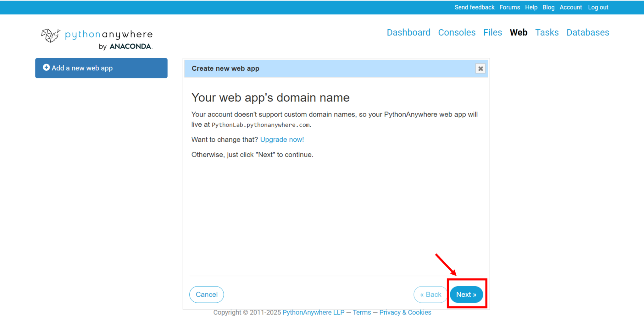This screenshot has width=644, height=318.
Task: Open the Help page link
Action: pyautogui.click(x=531, y=7)
